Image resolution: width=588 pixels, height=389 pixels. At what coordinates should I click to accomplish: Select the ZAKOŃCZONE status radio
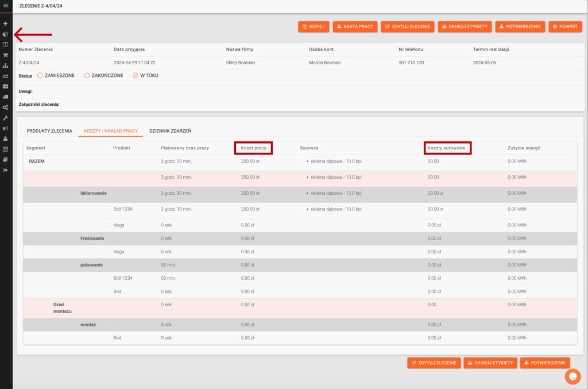[87, 75]
